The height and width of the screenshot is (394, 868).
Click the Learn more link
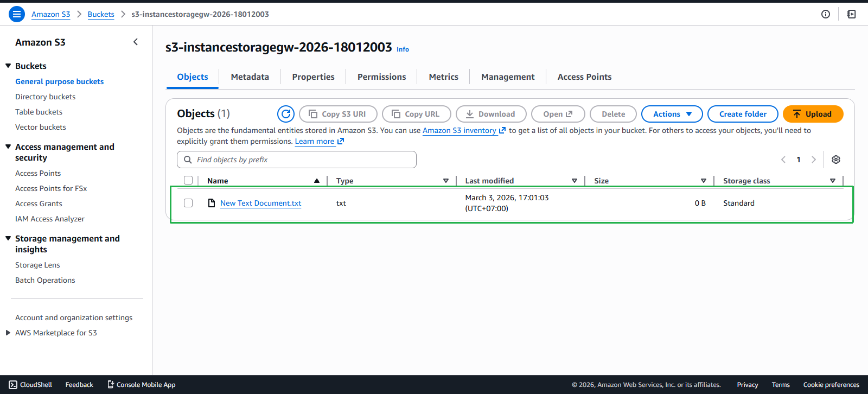pos(315,141)
